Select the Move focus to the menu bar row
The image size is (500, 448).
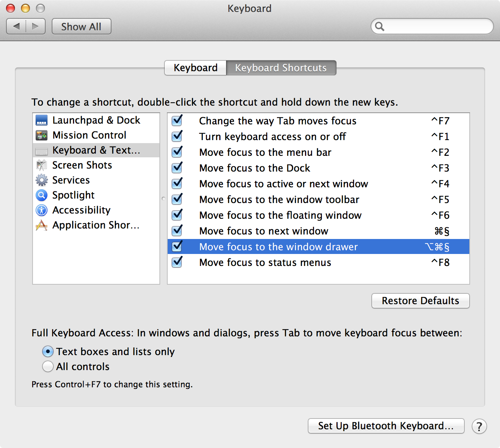(318, 152)
